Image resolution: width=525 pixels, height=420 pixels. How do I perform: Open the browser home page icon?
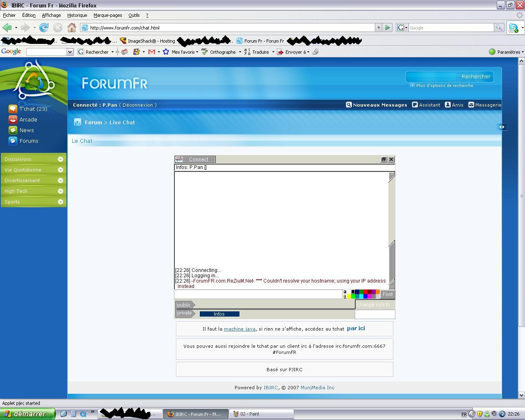coord(72,27)
